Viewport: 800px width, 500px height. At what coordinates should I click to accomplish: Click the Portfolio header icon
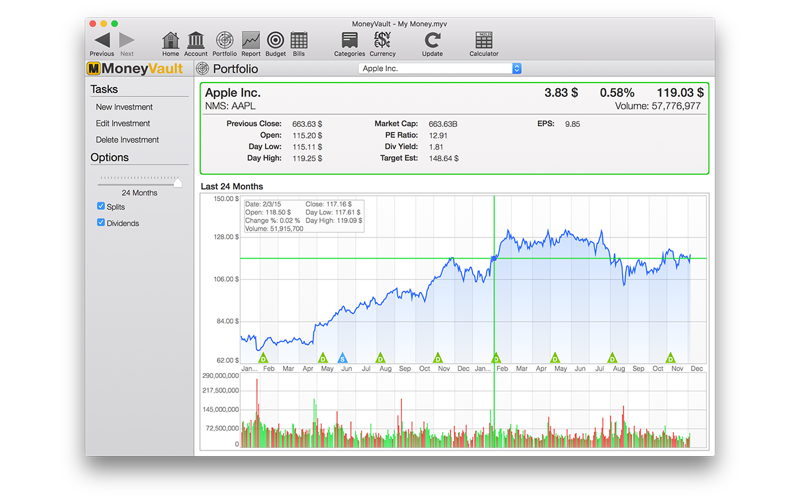[x=203, y=68]
